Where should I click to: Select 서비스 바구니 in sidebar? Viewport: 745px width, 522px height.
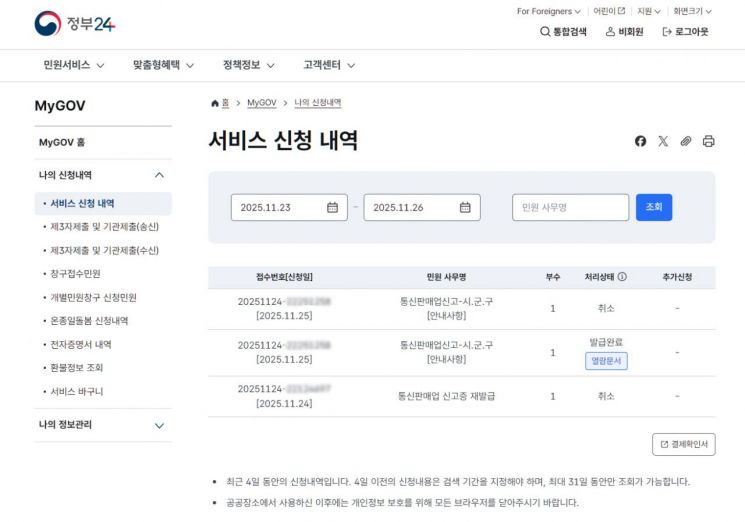76,391
